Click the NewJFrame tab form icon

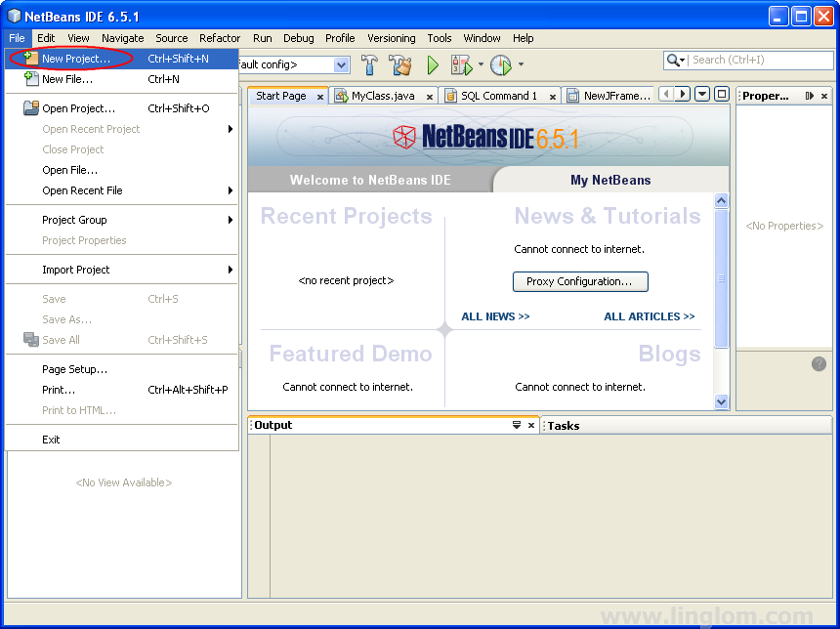[x=572, y=96]
